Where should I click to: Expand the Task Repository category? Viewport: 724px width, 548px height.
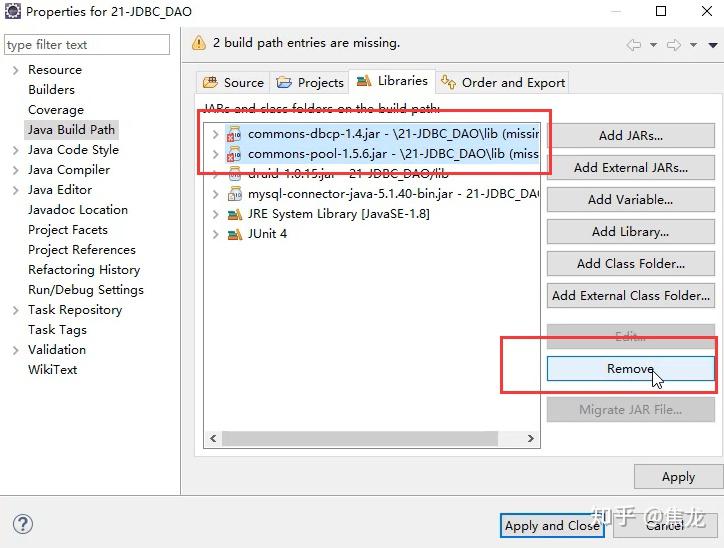coord(16,310)
